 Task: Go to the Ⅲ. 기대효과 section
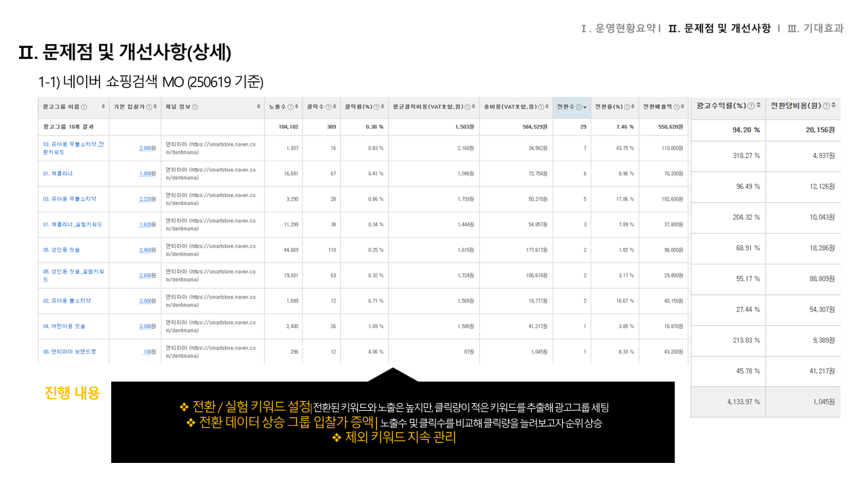[815, 28]
